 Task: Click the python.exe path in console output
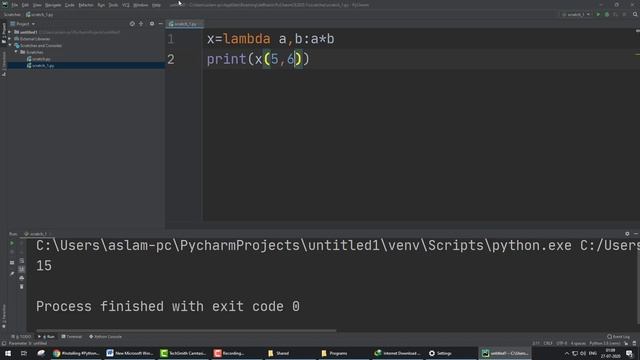(x=304, y=246)
